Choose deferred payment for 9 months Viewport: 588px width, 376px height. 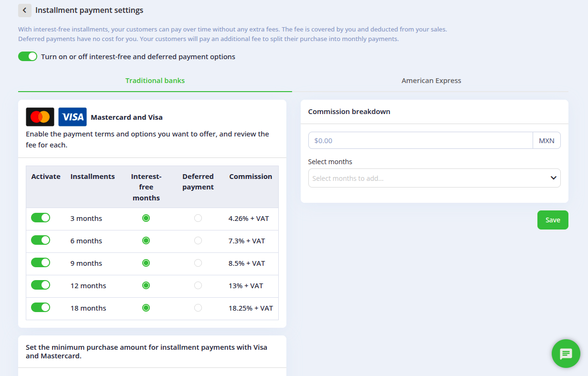[198, 263]
